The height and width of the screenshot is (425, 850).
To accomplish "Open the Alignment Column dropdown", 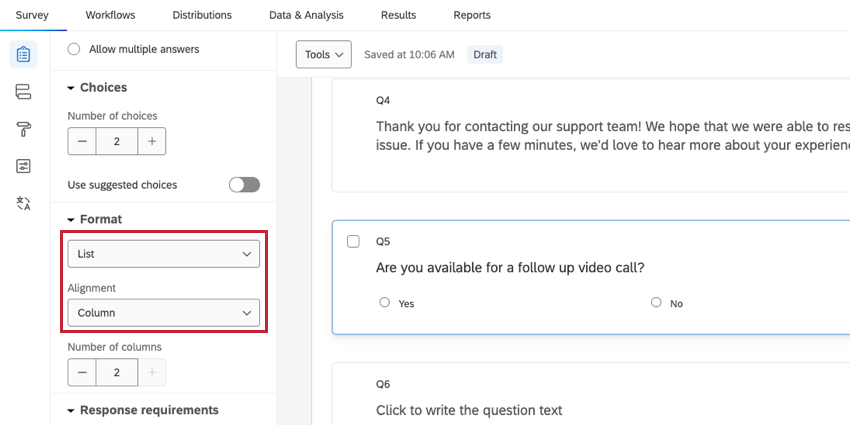I will pyautogui.click(x=163, y=313).
